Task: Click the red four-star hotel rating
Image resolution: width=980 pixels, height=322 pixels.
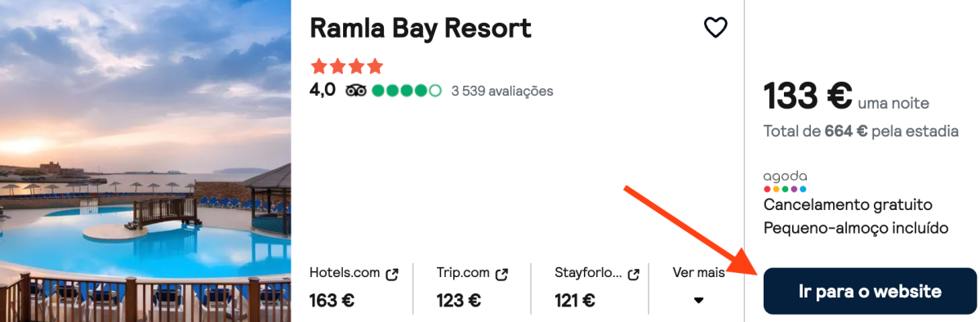Action: pyautogui.click(x=346, y=65)
